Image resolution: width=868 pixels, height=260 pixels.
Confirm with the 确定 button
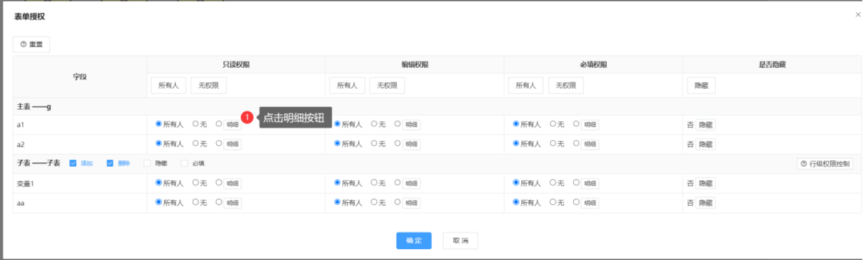click(414, 241)
